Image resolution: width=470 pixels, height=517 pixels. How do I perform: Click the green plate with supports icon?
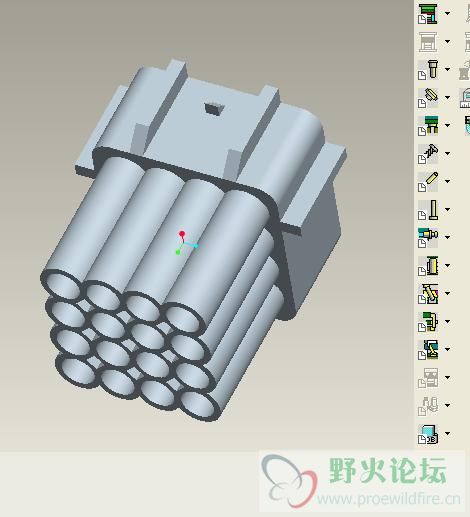[428, 125]
